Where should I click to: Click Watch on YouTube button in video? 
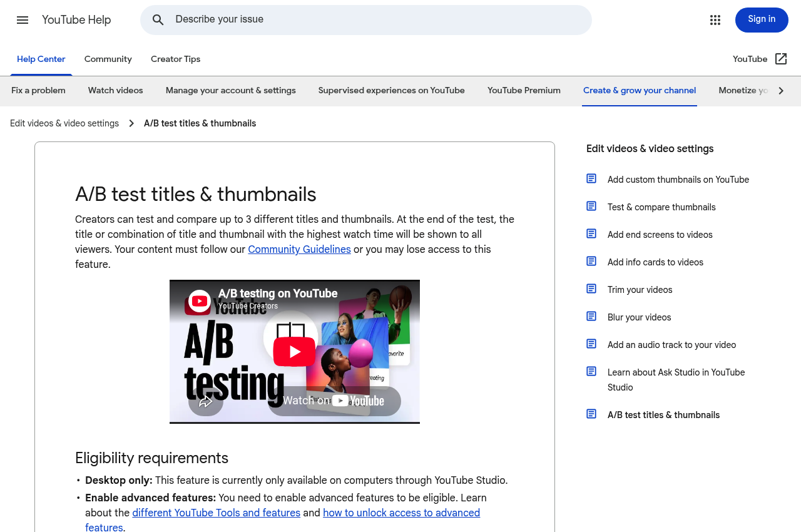(334, 401)
